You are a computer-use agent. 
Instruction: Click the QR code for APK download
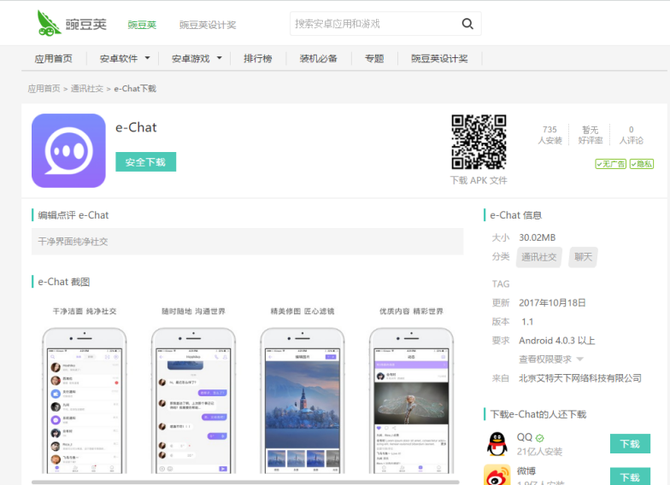click(479, 142)
